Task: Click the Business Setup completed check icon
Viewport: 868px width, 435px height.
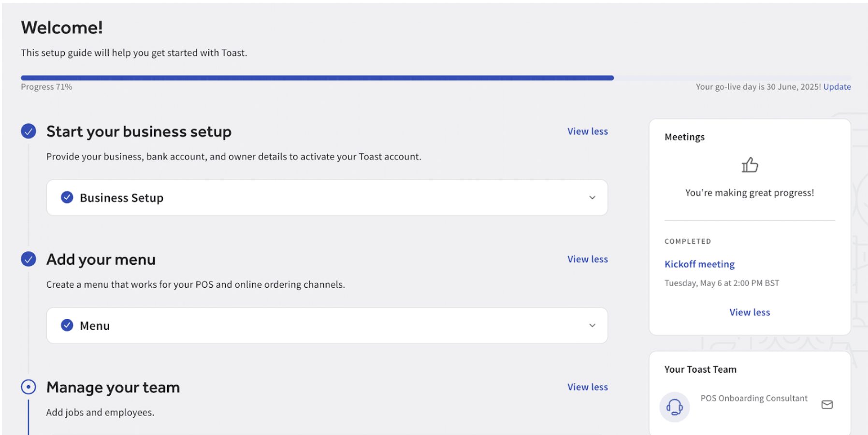Action: 67,197
